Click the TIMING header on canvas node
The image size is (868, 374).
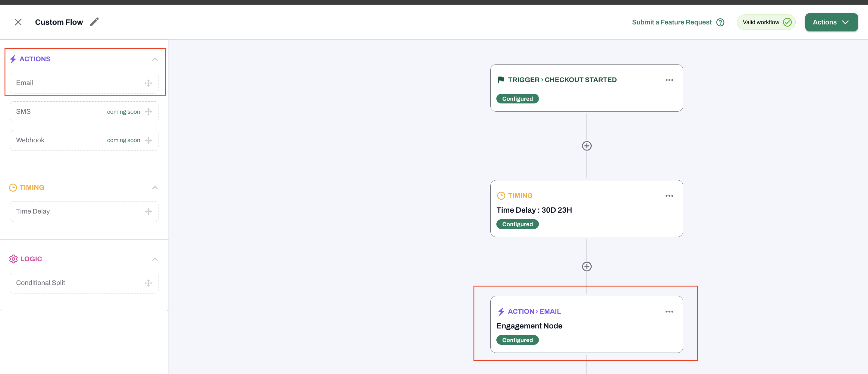coord(520,196)
